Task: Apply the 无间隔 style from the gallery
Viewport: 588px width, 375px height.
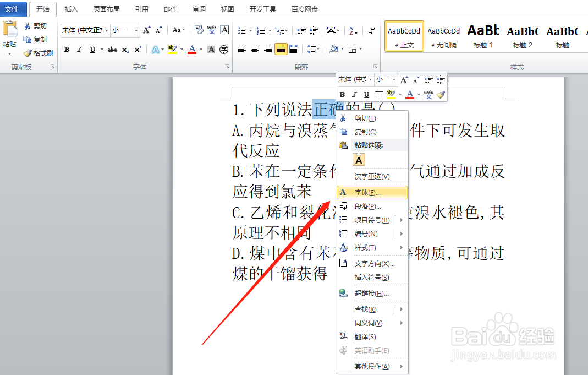Action: pos(444,36)
